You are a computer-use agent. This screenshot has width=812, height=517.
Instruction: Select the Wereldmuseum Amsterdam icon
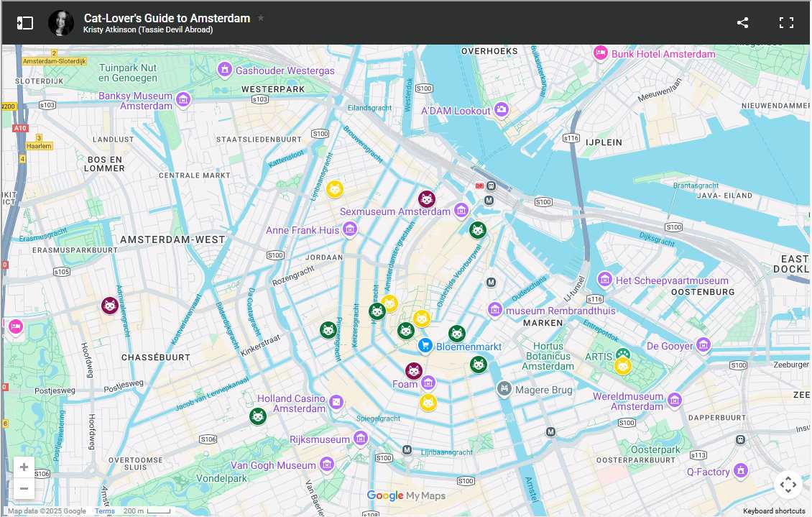674,400
